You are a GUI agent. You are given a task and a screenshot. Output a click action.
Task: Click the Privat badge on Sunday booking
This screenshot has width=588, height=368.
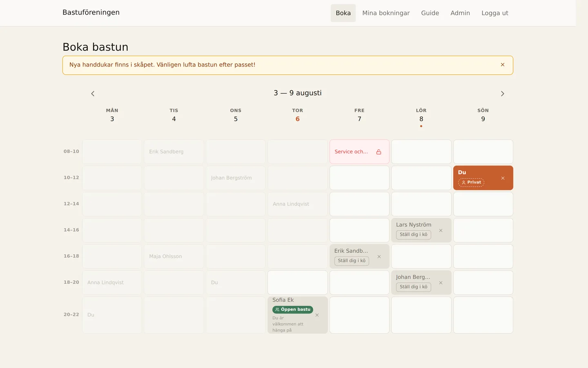tap(471, 182)
